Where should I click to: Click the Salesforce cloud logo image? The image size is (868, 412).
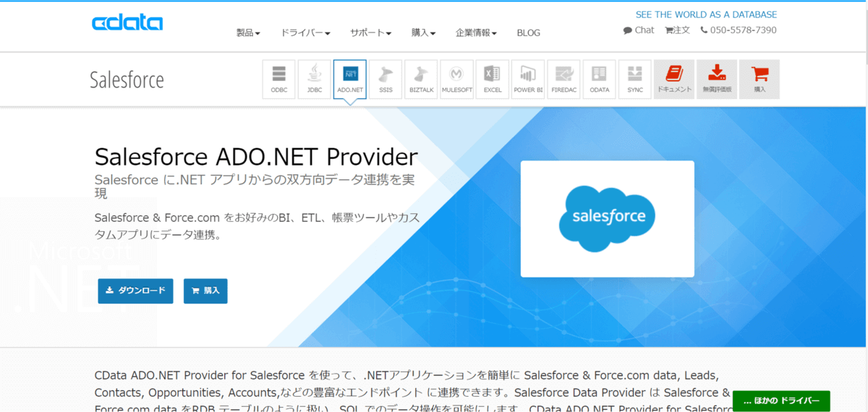click(608, 218)
